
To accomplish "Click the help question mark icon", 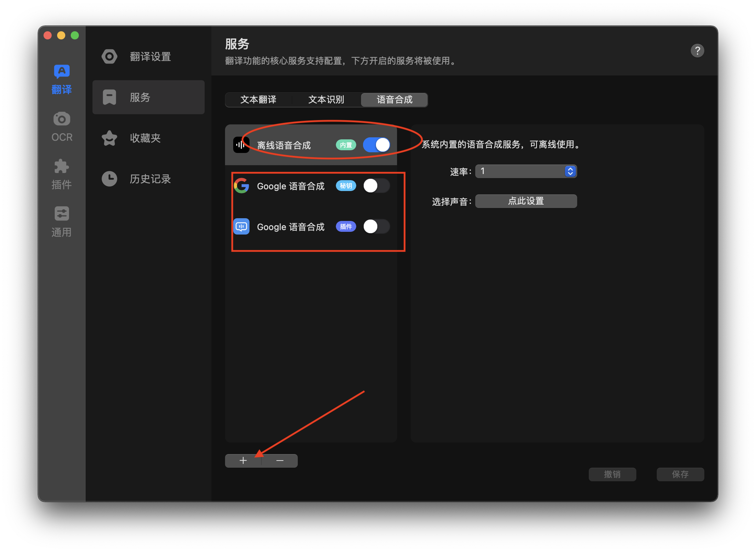I will tap(697, 51).
